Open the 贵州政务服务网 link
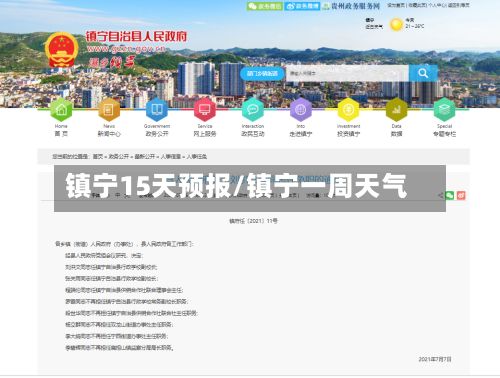Viewport: 500px width, 378px height. pyautogui.click(x=351, y=6)
